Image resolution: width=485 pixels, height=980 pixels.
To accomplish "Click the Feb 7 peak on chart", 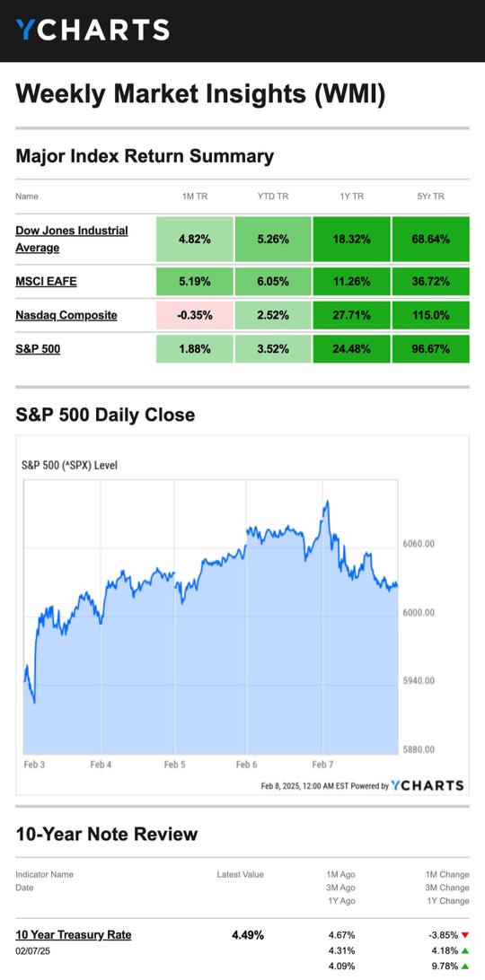I will 326,502.
